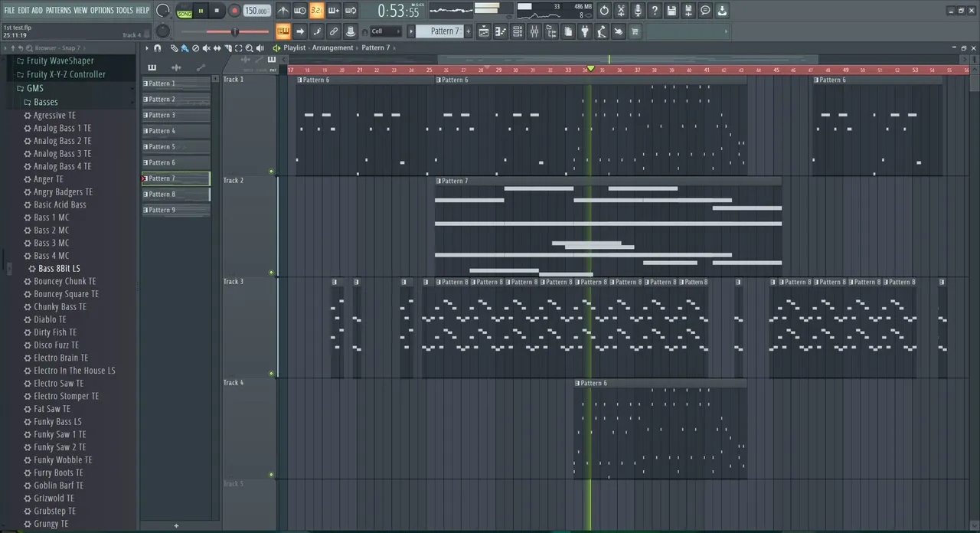Add new pattern with plus button

[468, 31]
